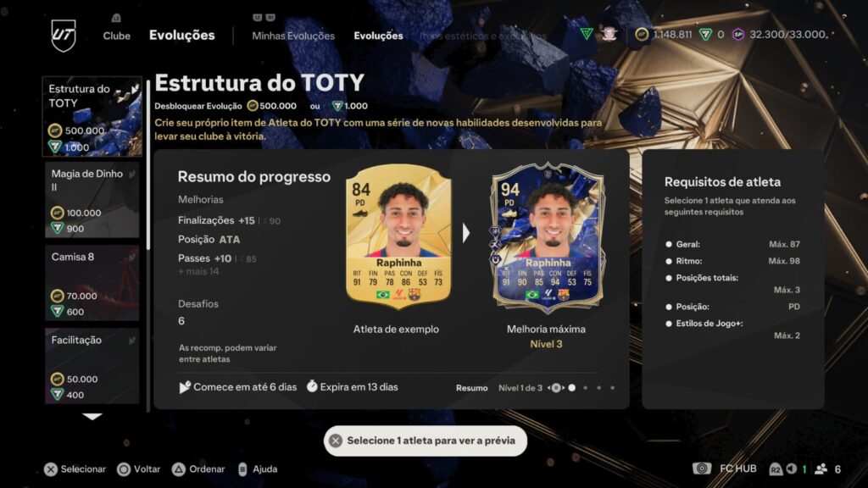Select the second level page dot
Screen dimensions: 868x488
(x=585, y=388)
